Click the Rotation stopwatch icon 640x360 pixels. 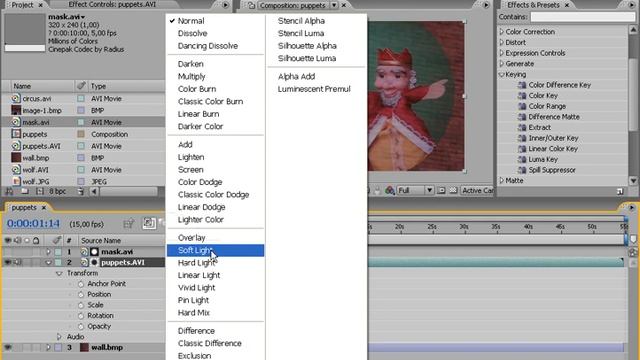80,316
